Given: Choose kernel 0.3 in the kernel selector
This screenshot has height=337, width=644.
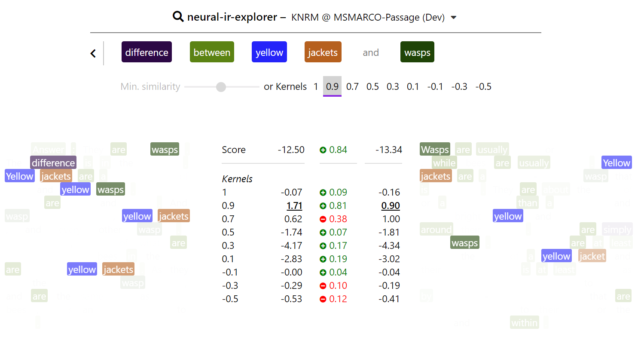Looking at the screenshot, I should (x=393, y=86).
